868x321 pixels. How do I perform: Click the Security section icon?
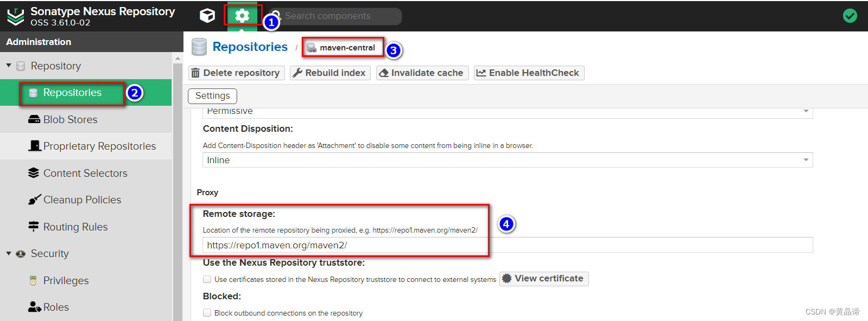coord(21,254)
